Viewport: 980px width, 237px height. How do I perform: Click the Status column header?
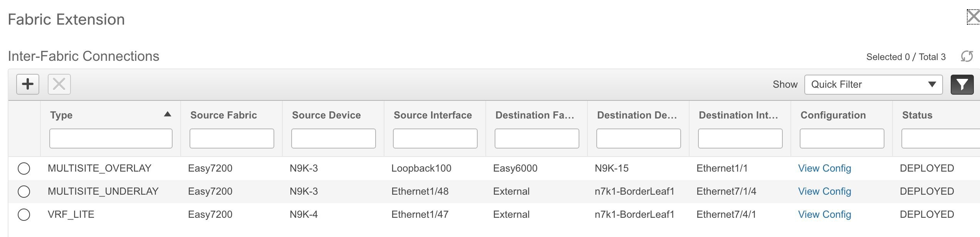917,115
